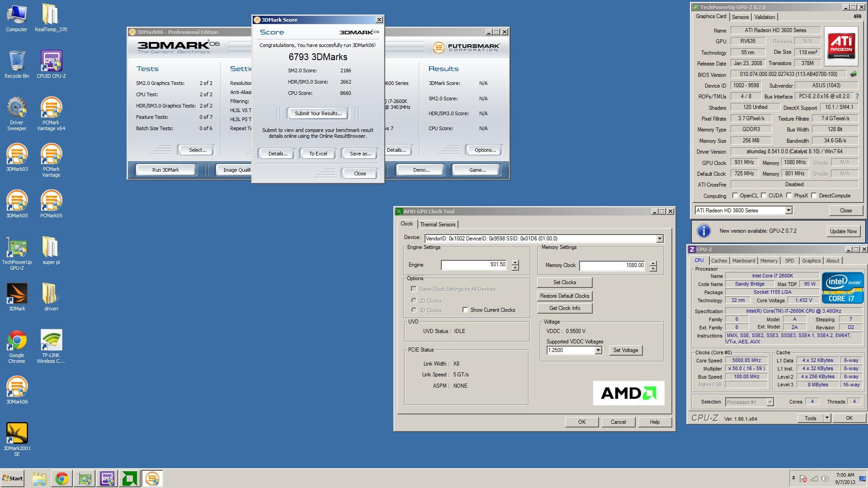Screen dimensions: 868x488
Task: Click the Start button
Action: tap(13, 479)
